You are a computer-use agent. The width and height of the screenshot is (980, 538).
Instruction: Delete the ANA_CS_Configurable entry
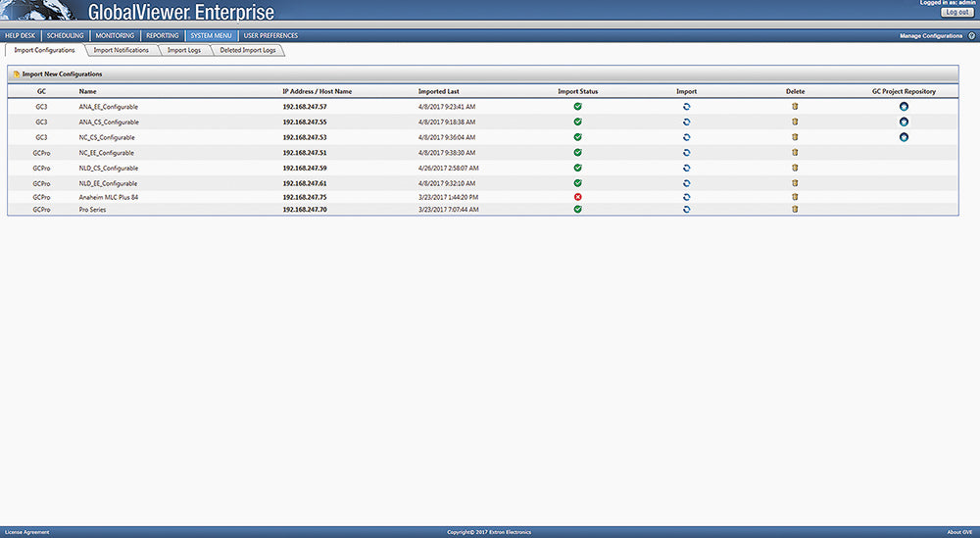(x=795, y=122)
